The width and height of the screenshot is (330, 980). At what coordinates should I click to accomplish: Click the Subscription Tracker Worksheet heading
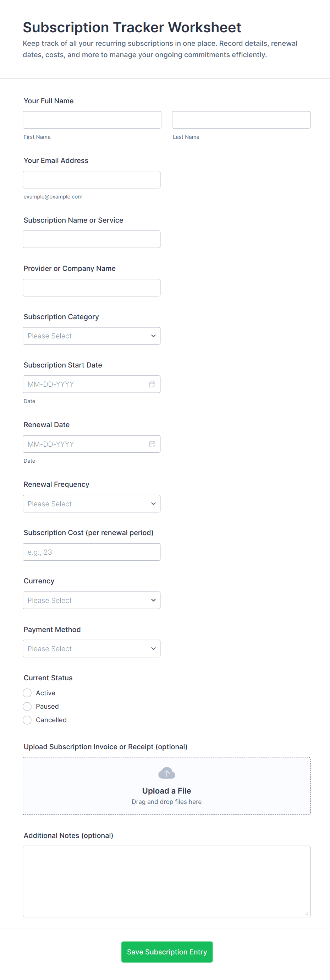point(132,27)
